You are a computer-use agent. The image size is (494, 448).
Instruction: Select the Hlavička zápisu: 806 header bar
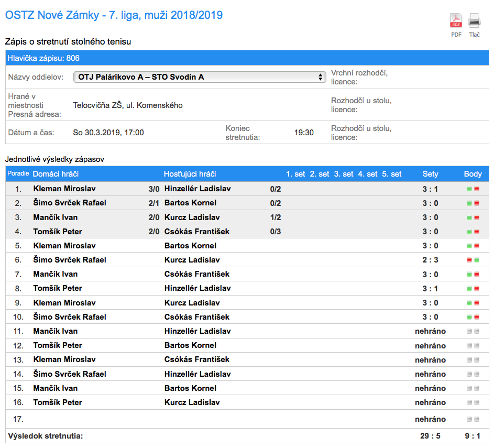pyautogui.click(x=247, y=58)
